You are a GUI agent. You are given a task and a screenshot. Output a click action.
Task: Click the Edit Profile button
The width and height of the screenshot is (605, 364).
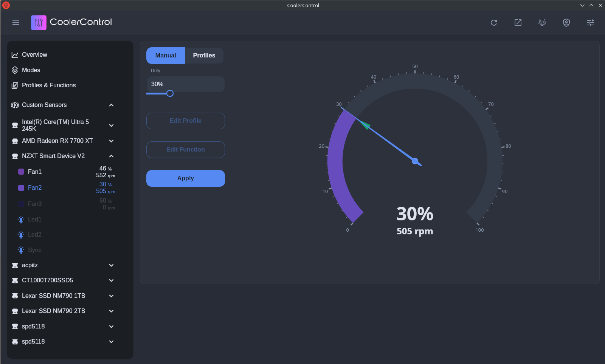point(186,121)
